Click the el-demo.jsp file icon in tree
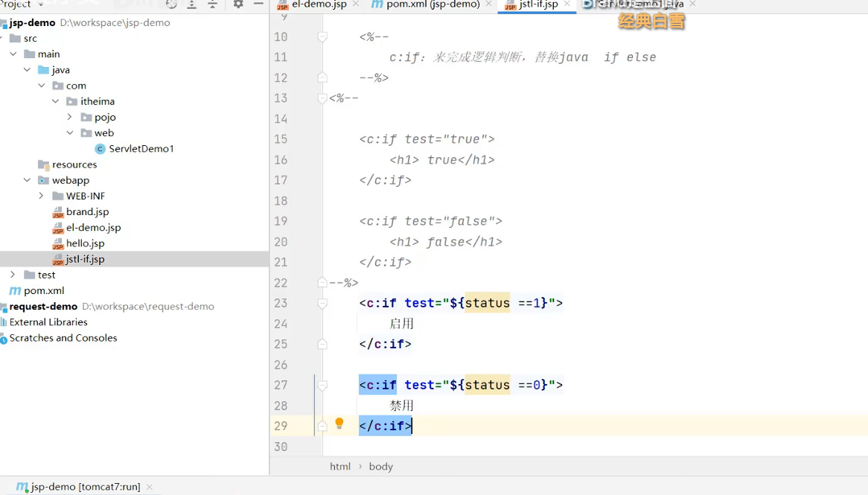Image resolution: width=868 pixels, height=495 pixels. point(58,228)
